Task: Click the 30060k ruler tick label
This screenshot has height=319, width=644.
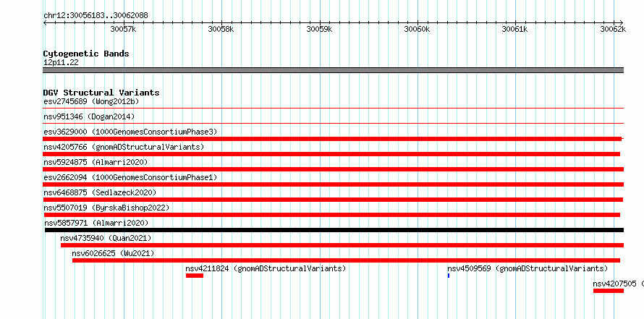Action: (x=418, y=29)
